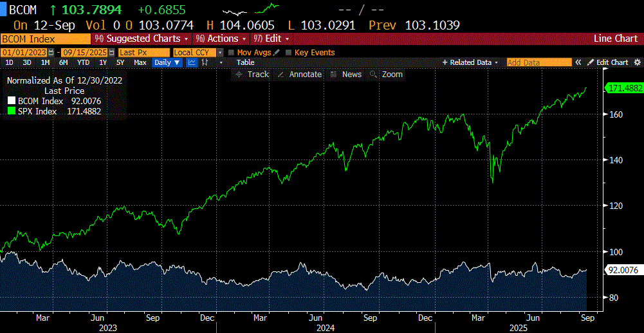
Task: Click the start date field 01/01/2023
Action: click(x=24, y=53)
